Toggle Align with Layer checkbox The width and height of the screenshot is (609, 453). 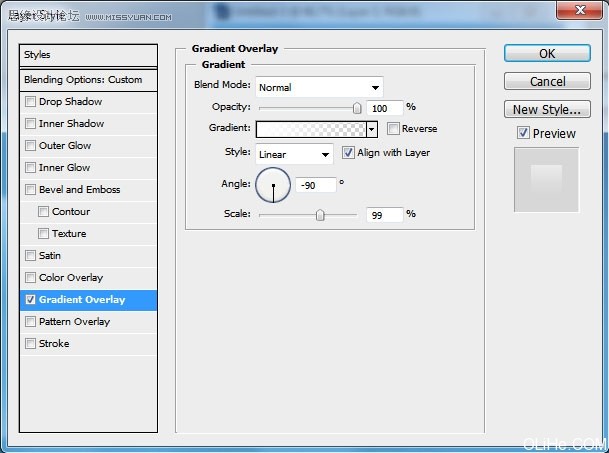tap(348, 152)
